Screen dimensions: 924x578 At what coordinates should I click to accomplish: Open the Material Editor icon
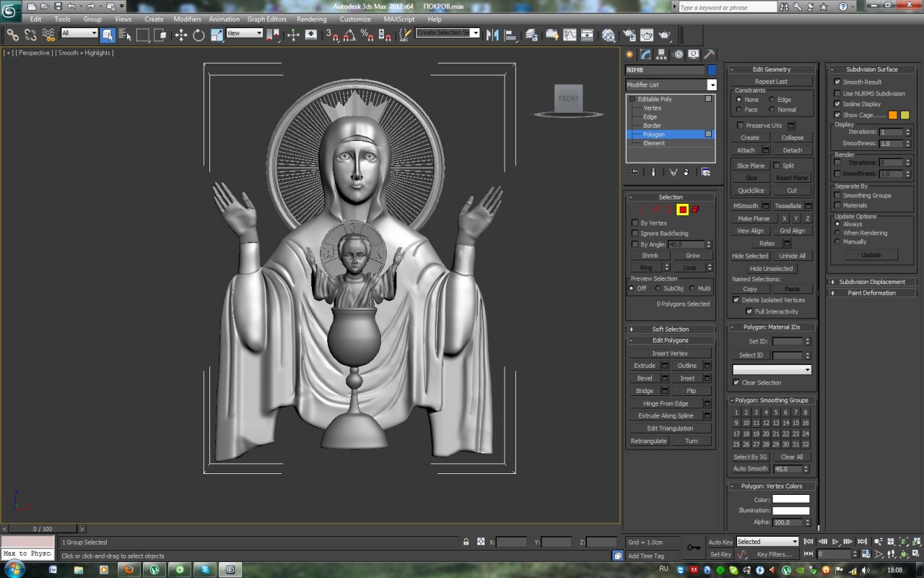[x=609, y=35]
